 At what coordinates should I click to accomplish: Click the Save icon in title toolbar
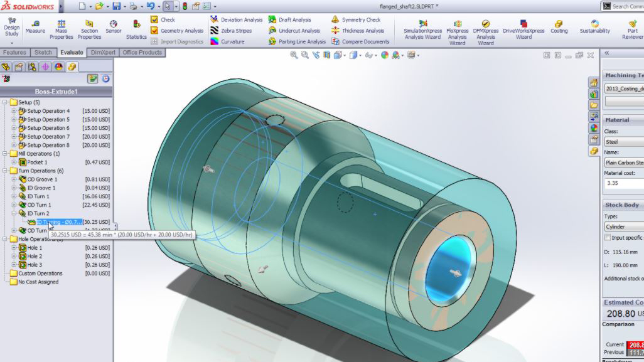(117, 6)
